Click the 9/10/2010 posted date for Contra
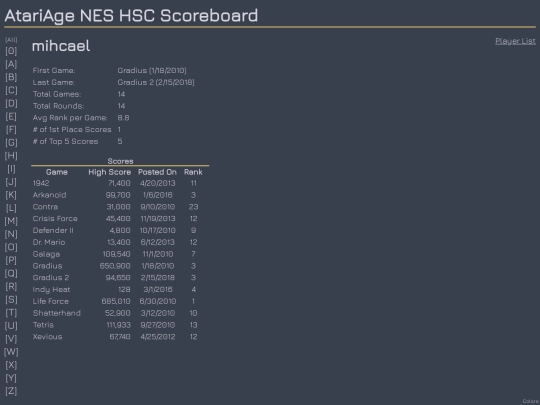 [x=158, y=207]
